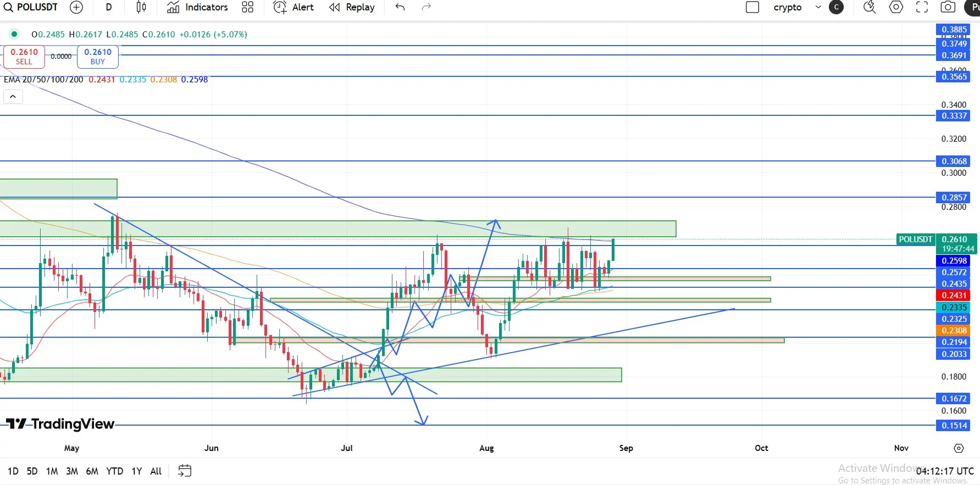This screenshot has height=485, width=980.
Task: Set range to YTD
Action: tap(115, 471)
